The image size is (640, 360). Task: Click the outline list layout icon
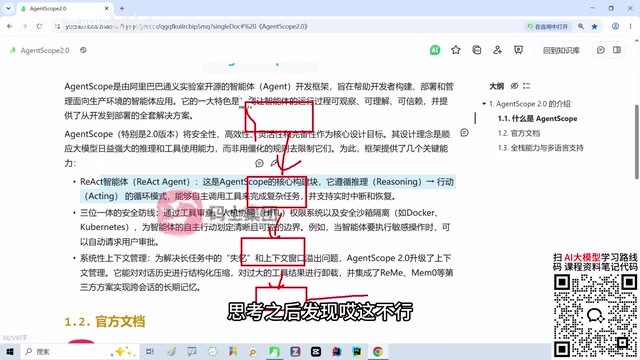point(527,86)
